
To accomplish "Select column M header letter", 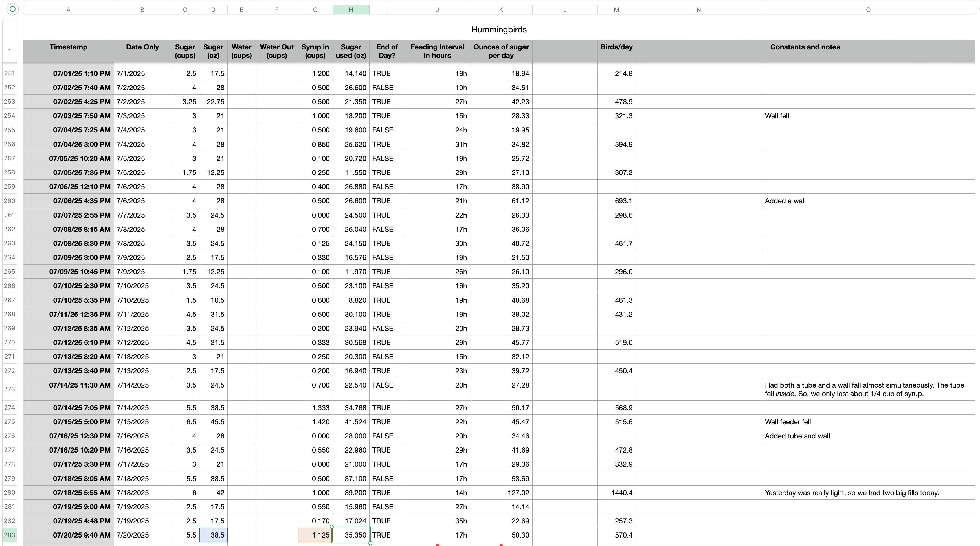I will click(x=616, y=10).
